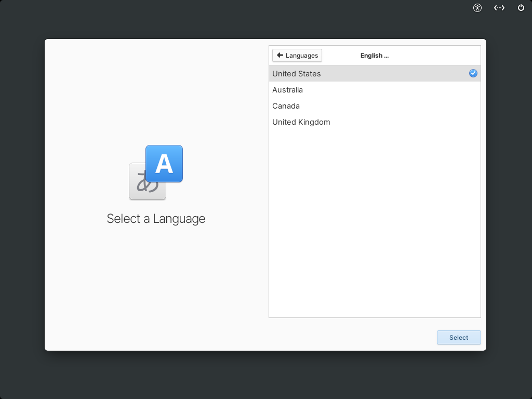
Task: Pick Canada as the region
Action: point(375,106)
